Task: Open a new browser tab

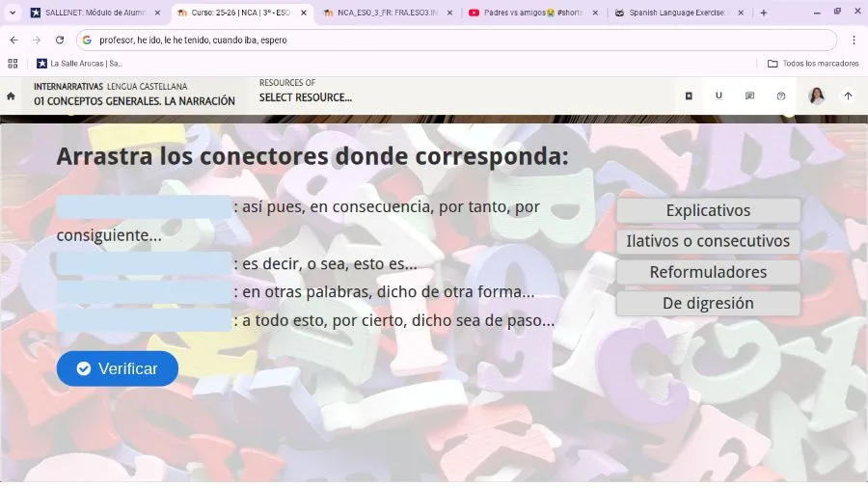Action: [x=764, y=13]
